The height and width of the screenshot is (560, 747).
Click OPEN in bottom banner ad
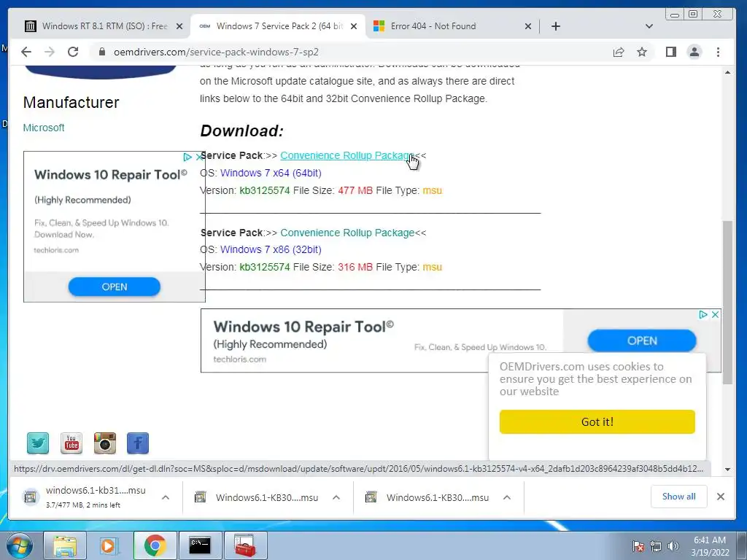(642, 341)
